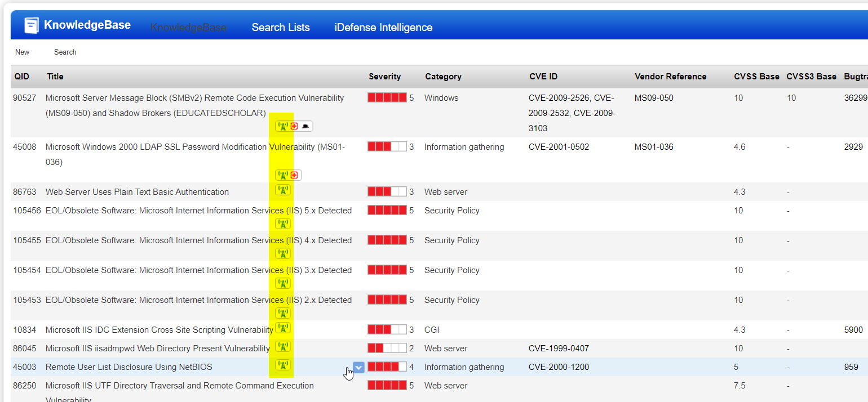868x402 pixels.
Task: Sort by the QID column header
Action: [x=21, y=77]
